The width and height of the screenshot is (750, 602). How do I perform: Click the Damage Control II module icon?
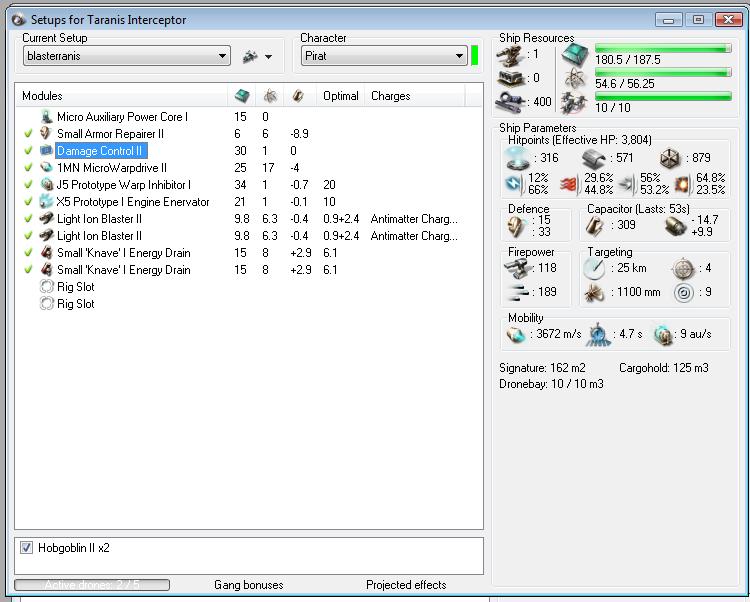point(46,151)
